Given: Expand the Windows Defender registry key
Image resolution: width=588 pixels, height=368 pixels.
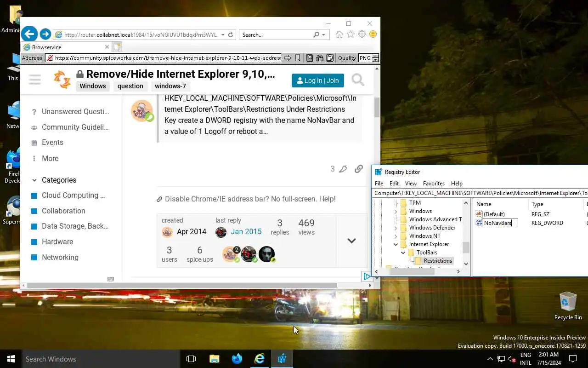Looking at the screenshot, I should coord(396,228).
